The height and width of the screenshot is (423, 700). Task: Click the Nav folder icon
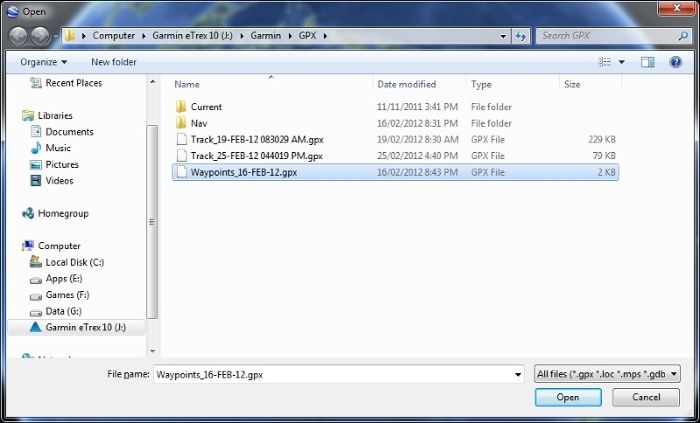[x=181, y=123]
